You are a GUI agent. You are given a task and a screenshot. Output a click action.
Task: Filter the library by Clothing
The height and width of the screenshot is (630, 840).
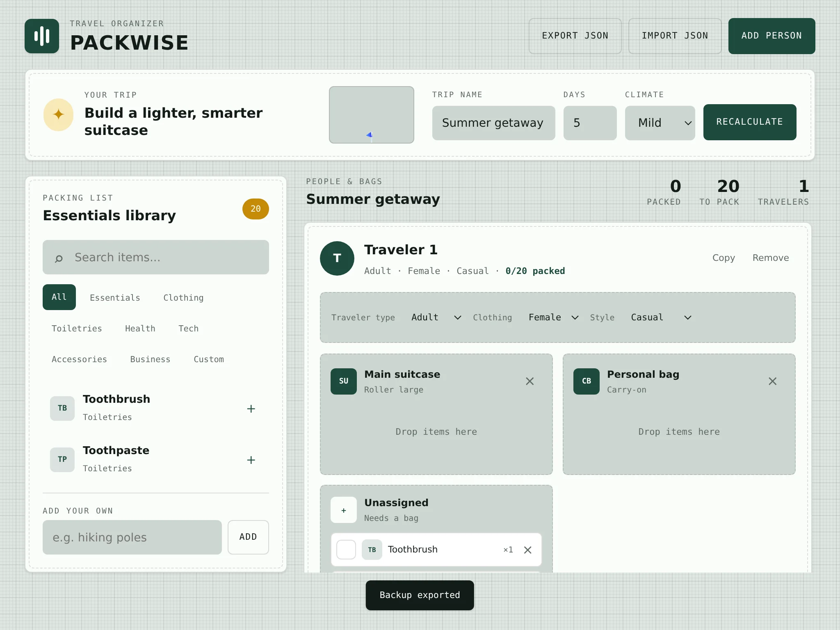[x=183, y=298]
